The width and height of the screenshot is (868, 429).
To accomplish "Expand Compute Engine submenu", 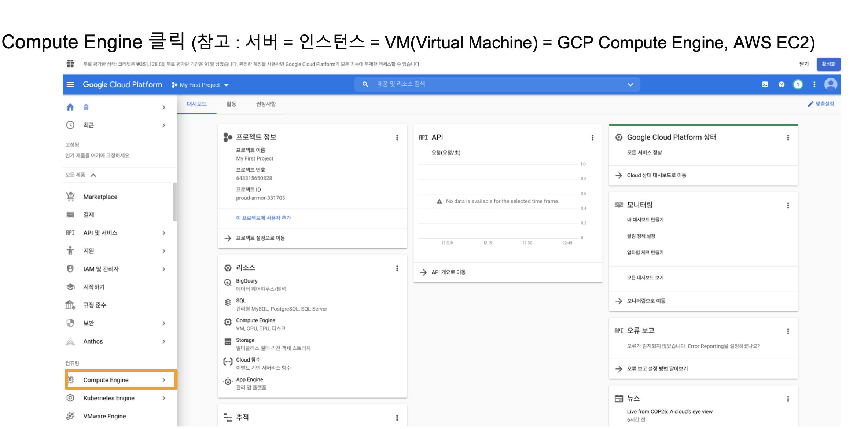I will [164, 380].
